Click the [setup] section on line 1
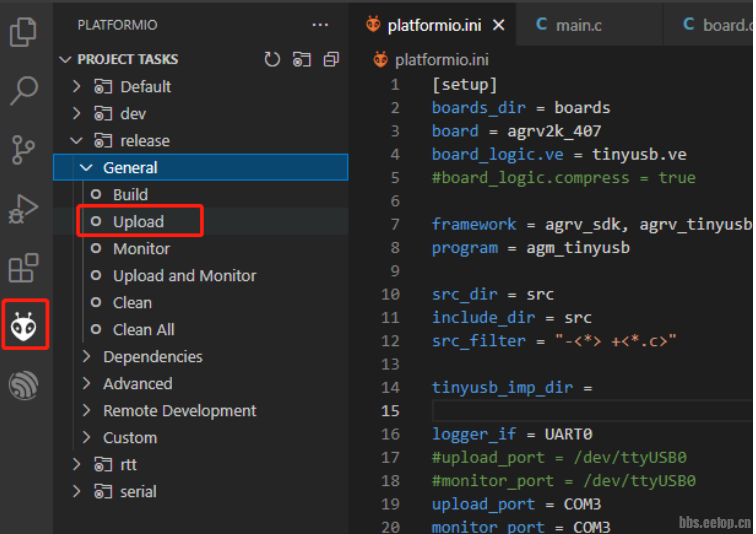This screenshot has width=756, height=534. (x=464, y=85)
